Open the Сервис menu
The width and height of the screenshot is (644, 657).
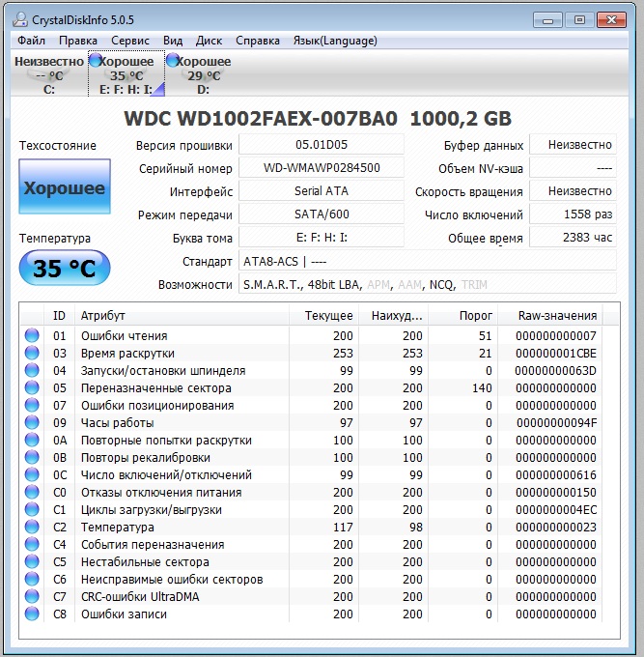[129, 41]
